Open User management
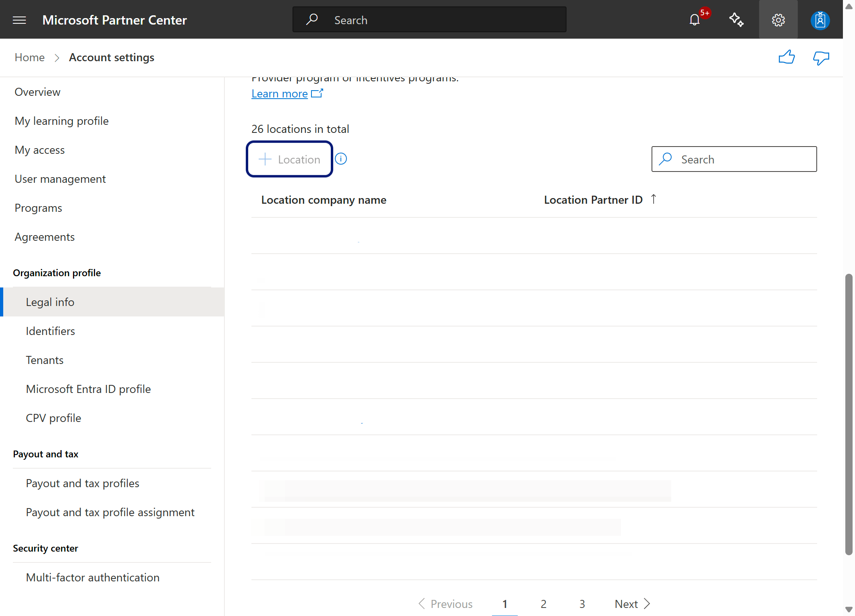Image resolution: width=855 pixels, height=616 pixels. pyautogui.click(x=60, y=179)
